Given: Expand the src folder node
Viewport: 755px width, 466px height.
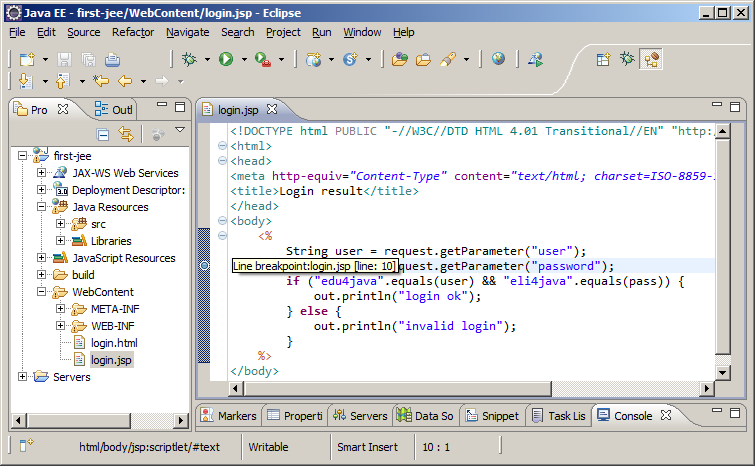Looking at the screenshot, I should pyautogui.click(x=60, y=223).
